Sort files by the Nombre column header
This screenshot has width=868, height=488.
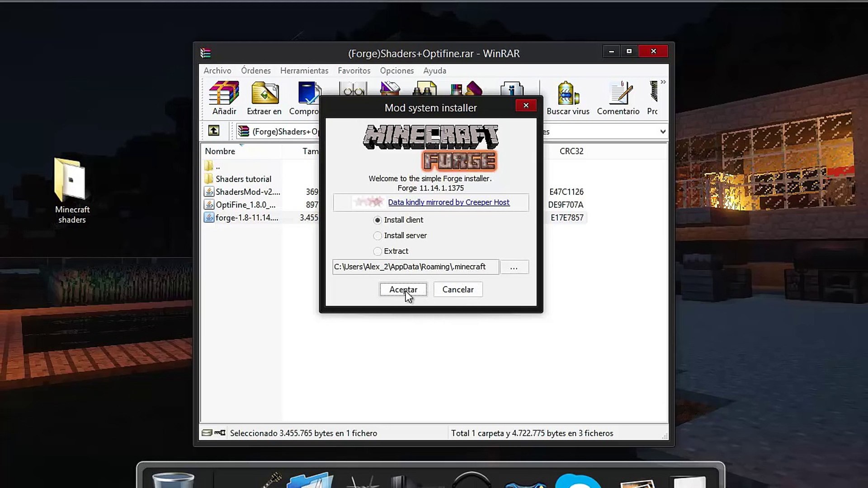point(220,151)
